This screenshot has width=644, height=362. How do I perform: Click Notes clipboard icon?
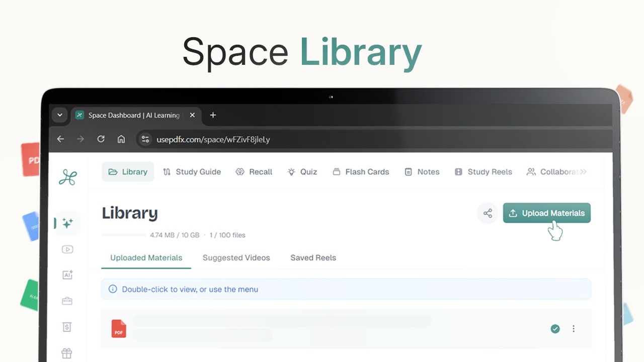(409, 171)
